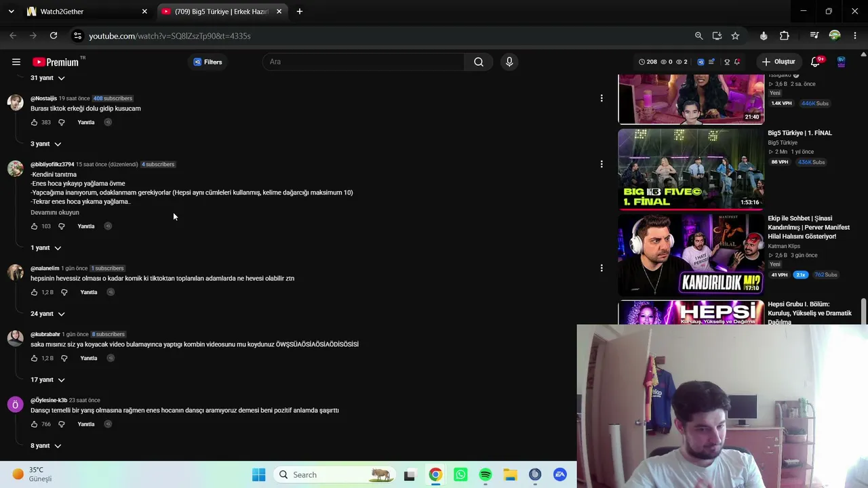Reply to the @kubrabahr comment with Yanıtla
The height and width of the screenshot is (488, 868).
tap(89, 358)
